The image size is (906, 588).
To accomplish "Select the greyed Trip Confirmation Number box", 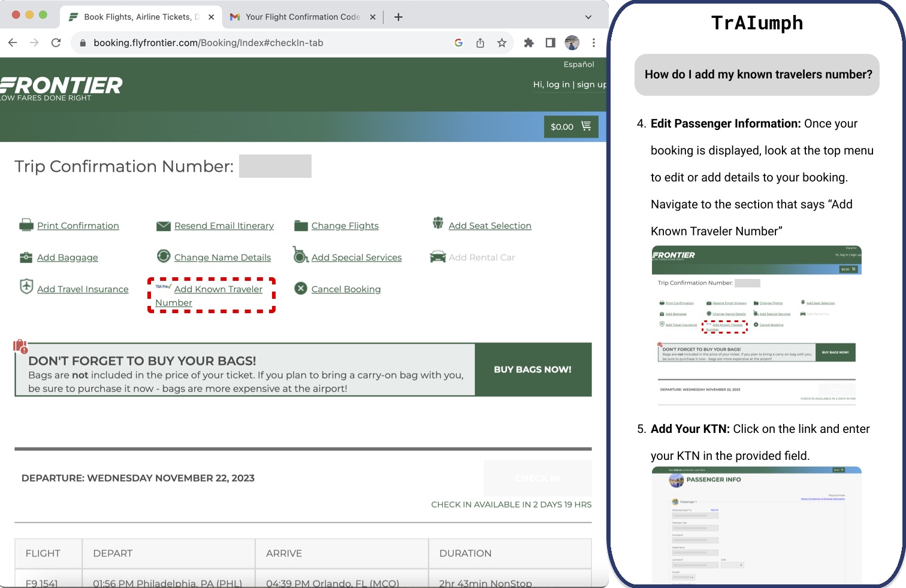I will point(275,166).
